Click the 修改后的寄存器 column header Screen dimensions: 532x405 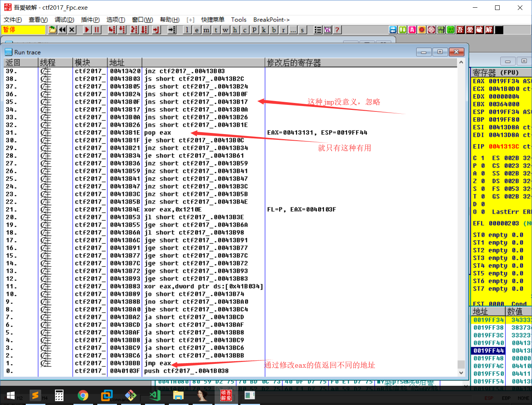click(x=294, y=63)
